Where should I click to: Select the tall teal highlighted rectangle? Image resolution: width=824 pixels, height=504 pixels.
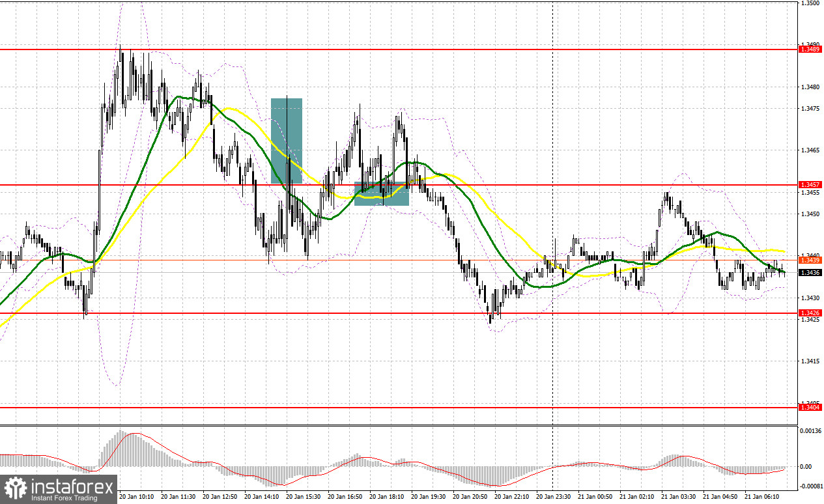point(287,140)
